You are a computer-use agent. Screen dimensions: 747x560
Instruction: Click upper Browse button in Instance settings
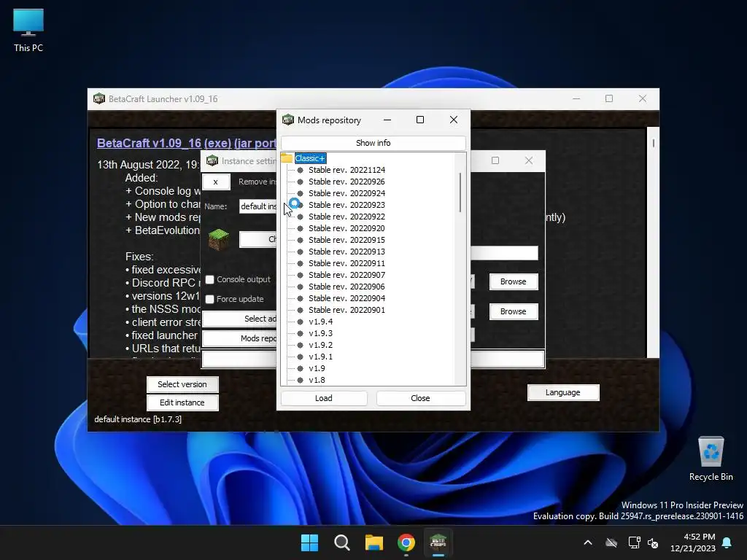coord(513,282)
